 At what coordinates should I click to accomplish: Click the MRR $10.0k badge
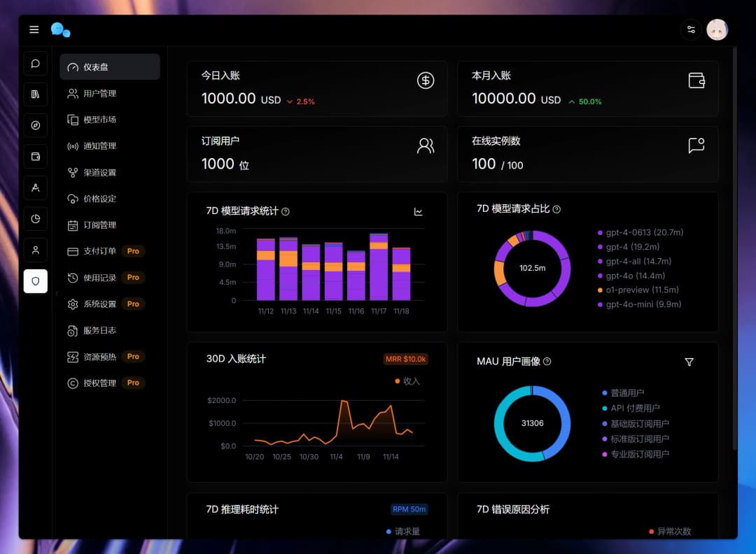click(x=405, y=359)
